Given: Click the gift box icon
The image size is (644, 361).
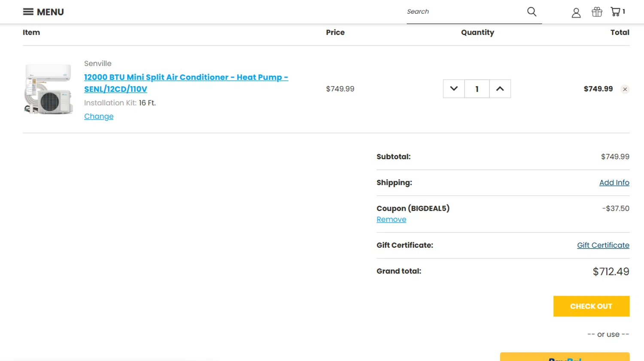Looking at the screenshot, I should [597, 12].
